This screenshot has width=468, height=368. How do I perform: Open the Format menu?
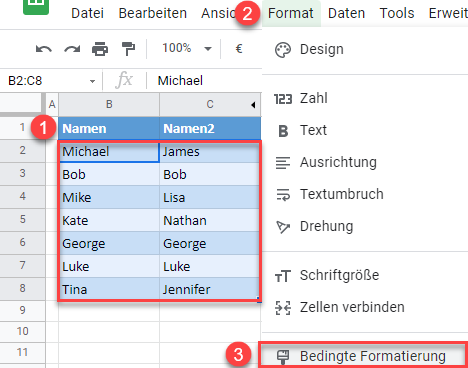[291, 13]
